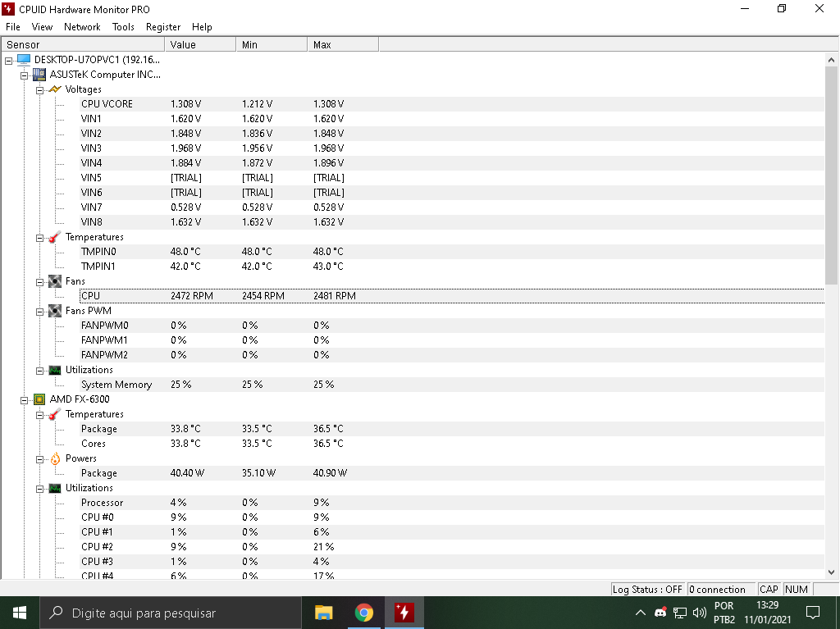This screenshot has width=840, height=629.
Task: Collapse the ASUSTeK Temperatures section
Action: (39, 238)
